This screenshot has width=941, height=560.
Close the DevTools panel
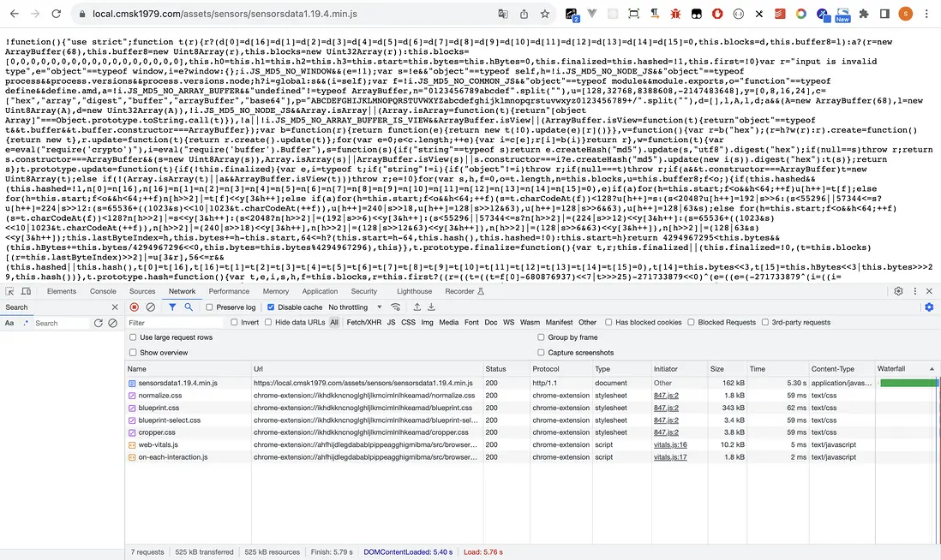(929, 291)
